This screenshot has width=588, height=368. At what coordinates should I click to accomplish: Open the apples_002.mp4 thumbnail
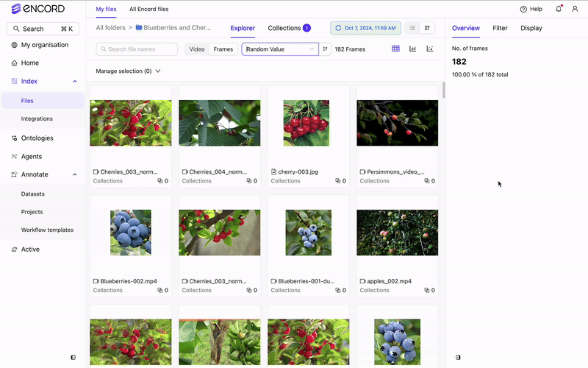click(397, 233)
